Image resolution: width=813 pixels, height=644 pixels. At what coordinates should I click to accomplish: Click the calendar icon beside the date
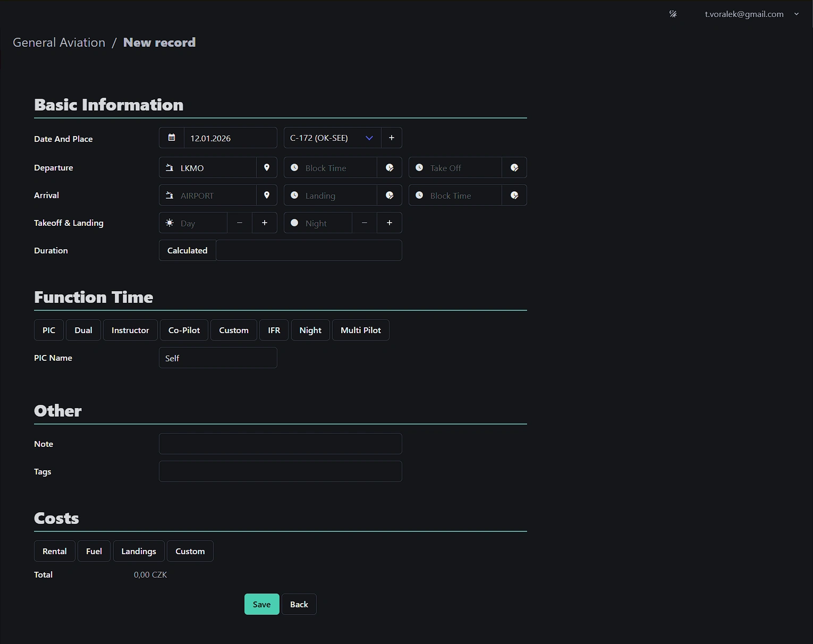point(172,138)
